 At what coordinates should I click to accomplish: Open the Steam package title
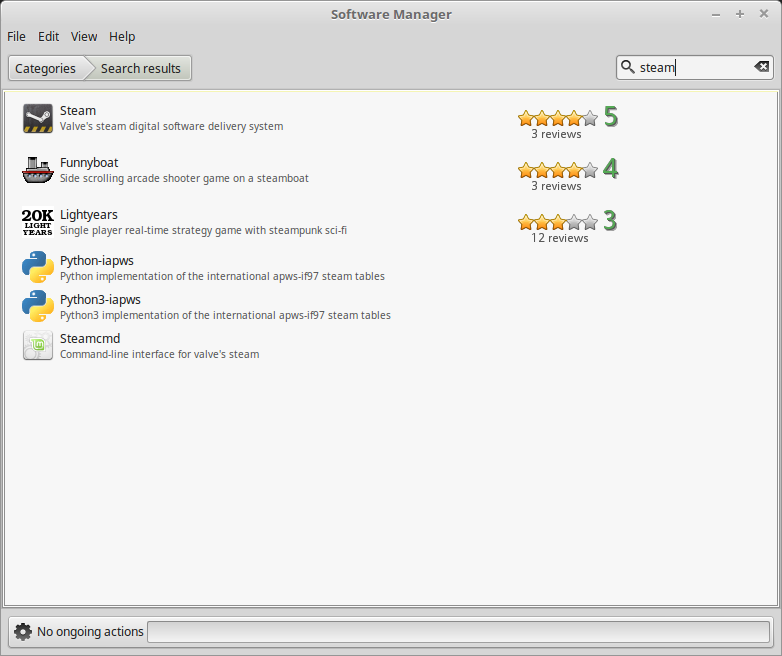point(78,111)
